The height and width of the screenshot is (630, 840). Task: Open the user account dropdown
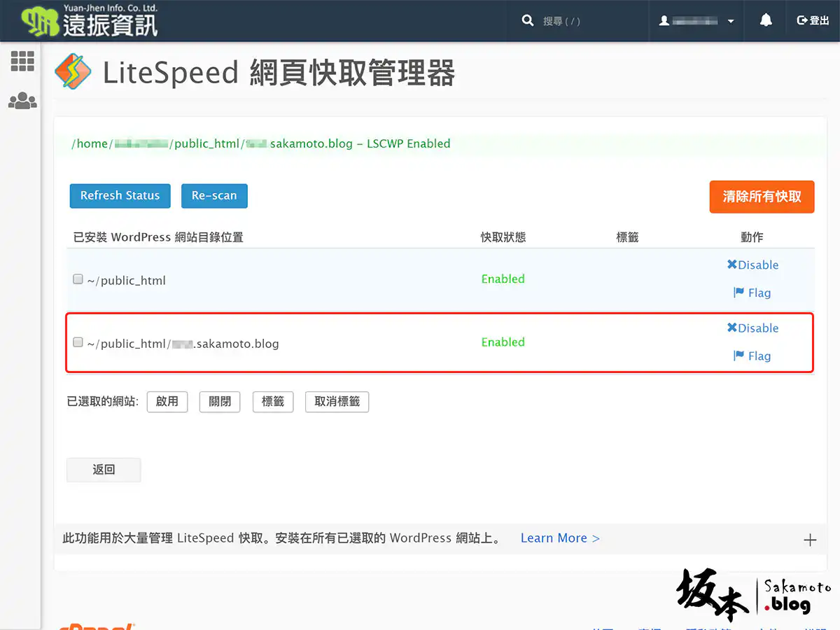(696, 21)
